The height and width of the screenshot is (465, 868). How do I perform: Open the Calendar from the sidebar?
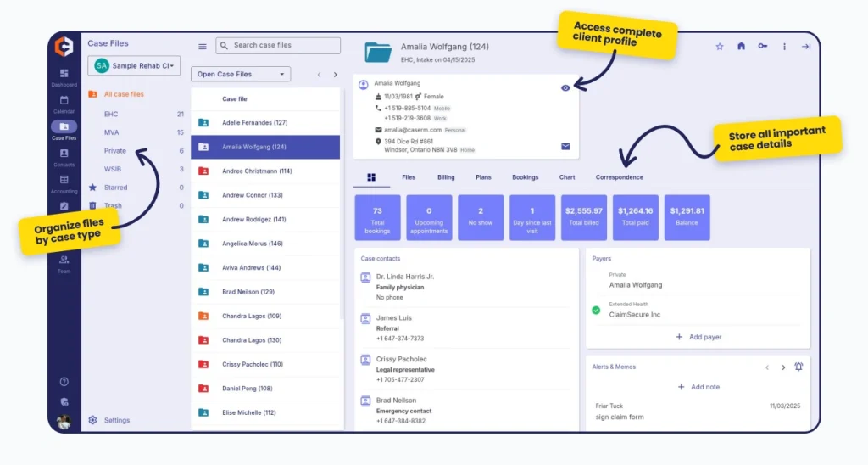click(x=64, y=104)
